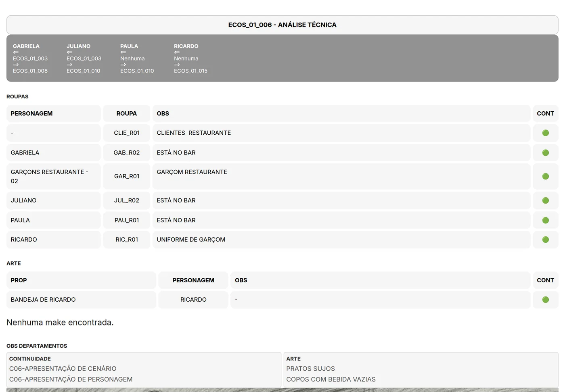Click the PRATOS SUJOS note
This screenshot has width=565, height=392.
pos(310,369)
